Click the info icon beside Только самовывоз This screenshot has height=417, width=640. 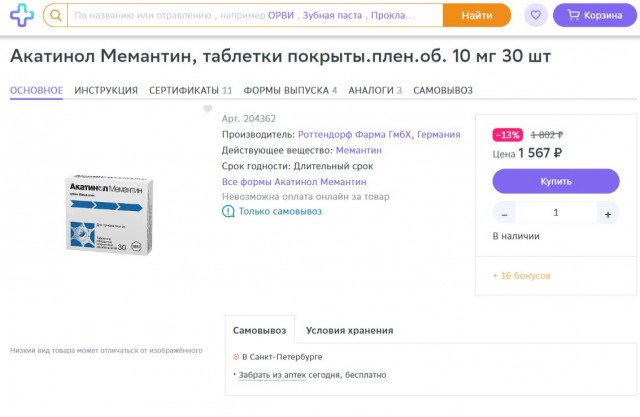tap(228, 212)
